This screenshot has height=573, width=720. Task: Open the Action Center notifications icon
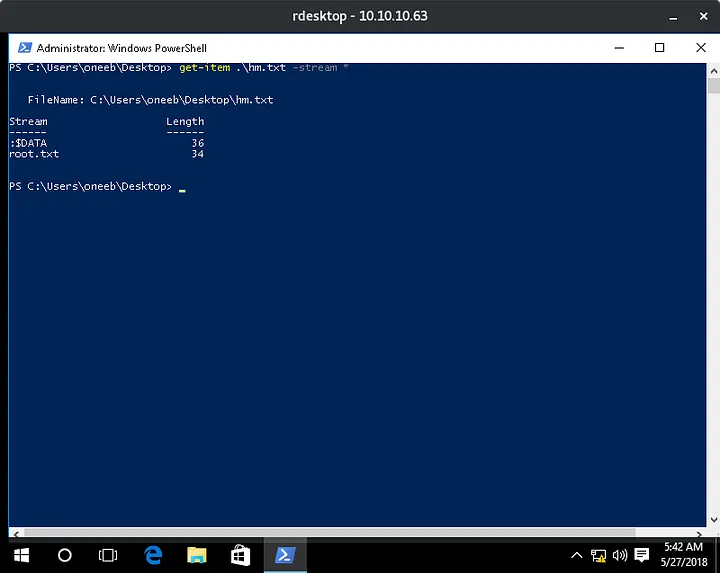coord(642,555)
